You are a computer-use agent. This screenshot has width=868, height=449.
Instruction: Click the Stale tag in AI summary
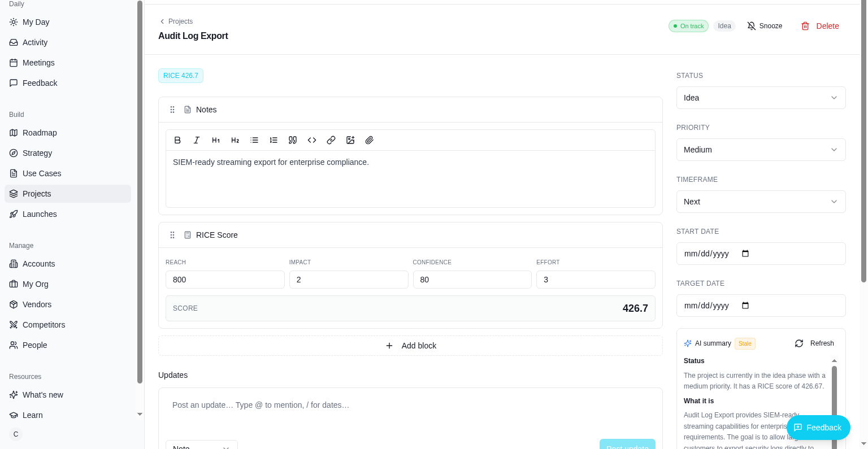[x=745, y=343]
